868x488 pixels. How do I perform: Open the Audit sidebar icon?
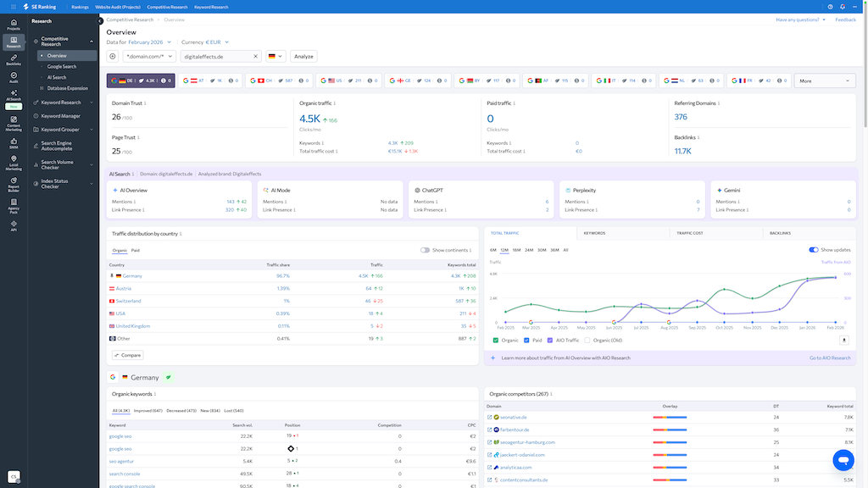(x=14, y=78)
